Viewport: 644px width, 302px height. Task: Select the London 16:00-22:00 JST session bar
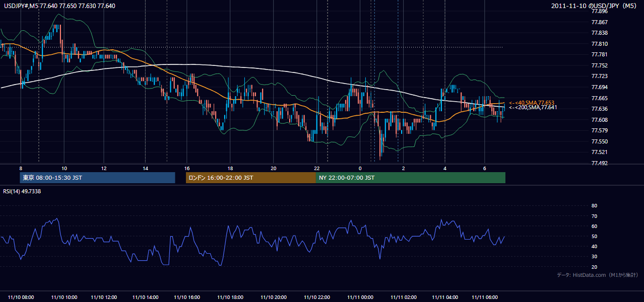(251, 178)
